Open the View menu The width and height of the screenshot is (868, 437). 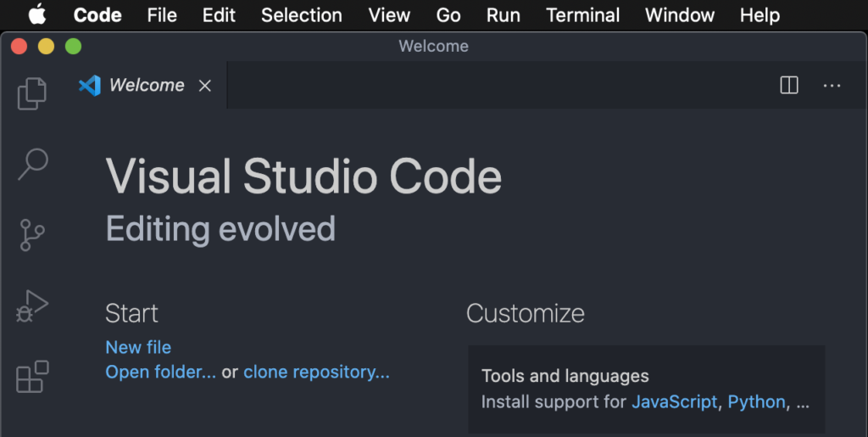tap(389, 15)
